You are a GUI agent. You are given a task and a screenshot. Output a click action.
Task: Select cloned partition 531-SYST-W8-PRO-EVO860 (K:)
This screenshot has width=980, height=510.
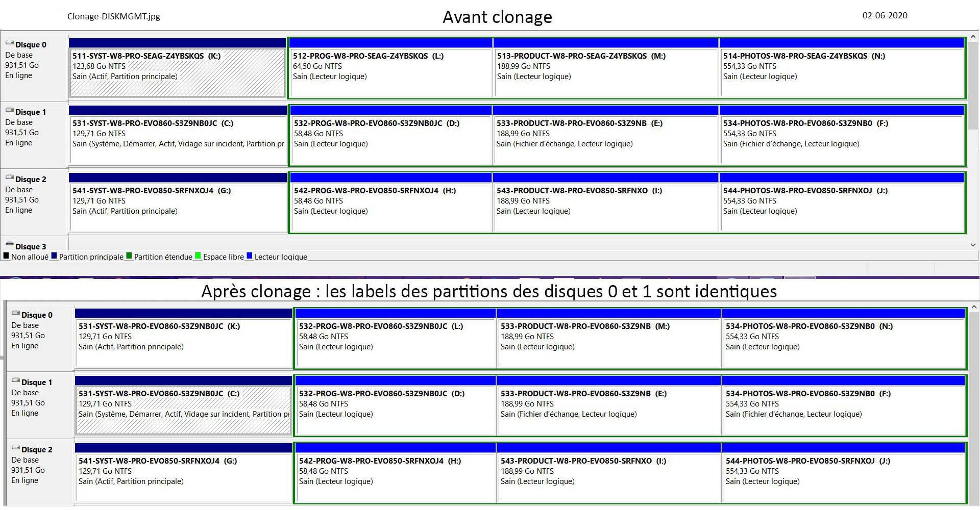(x=184, y=338)
